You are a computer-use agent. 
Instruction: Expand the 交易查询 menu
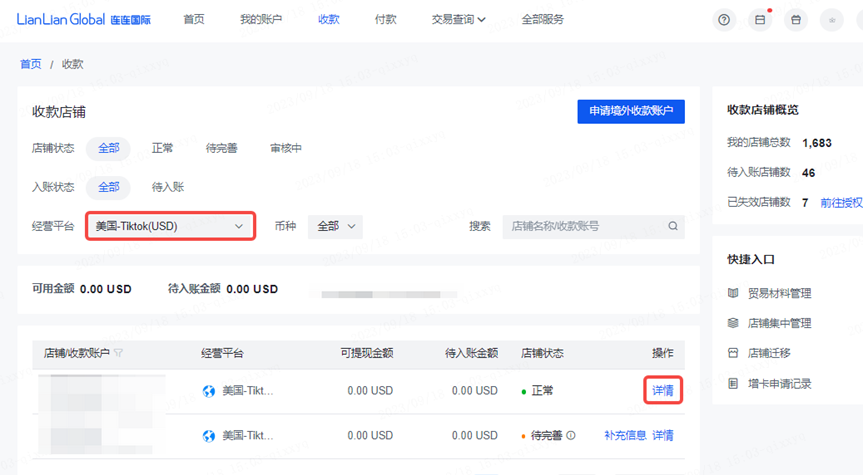[458, 19]
